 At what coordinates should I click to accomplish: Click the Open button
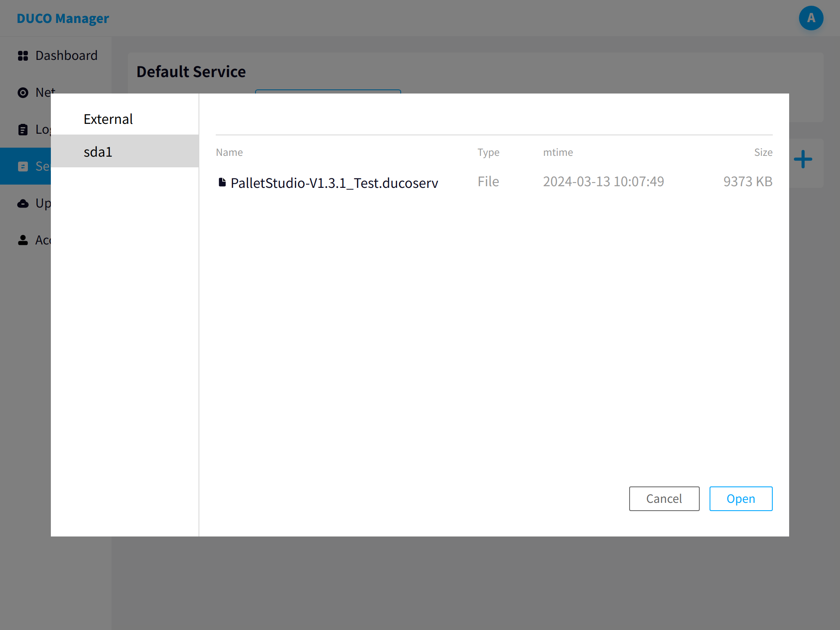(741, 499)
